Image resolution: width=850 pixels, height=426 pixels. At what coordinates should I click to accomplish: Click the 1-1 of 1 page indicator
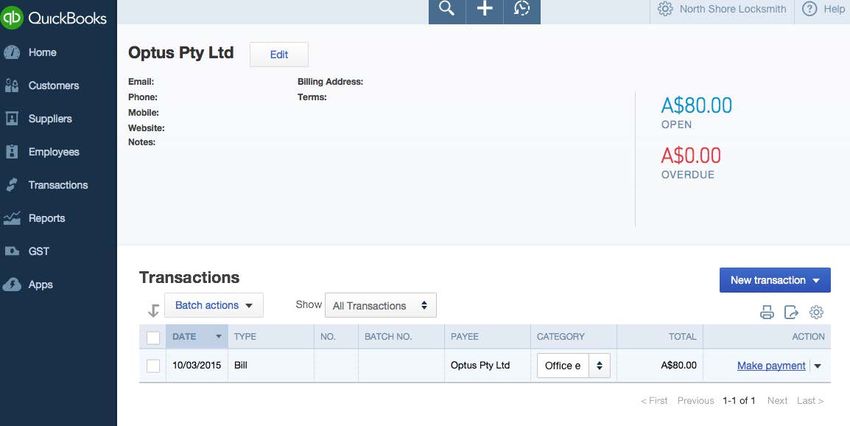tap(739, 401)
